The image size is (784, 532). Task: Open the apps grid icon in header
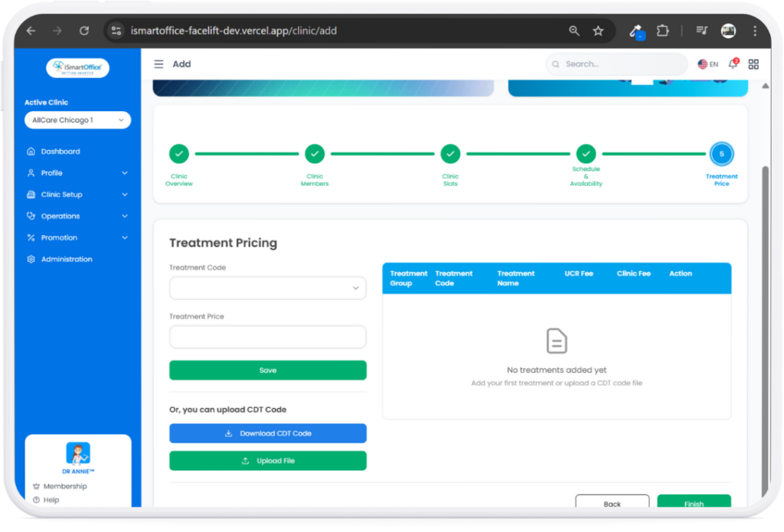click(x=753, y=64)
